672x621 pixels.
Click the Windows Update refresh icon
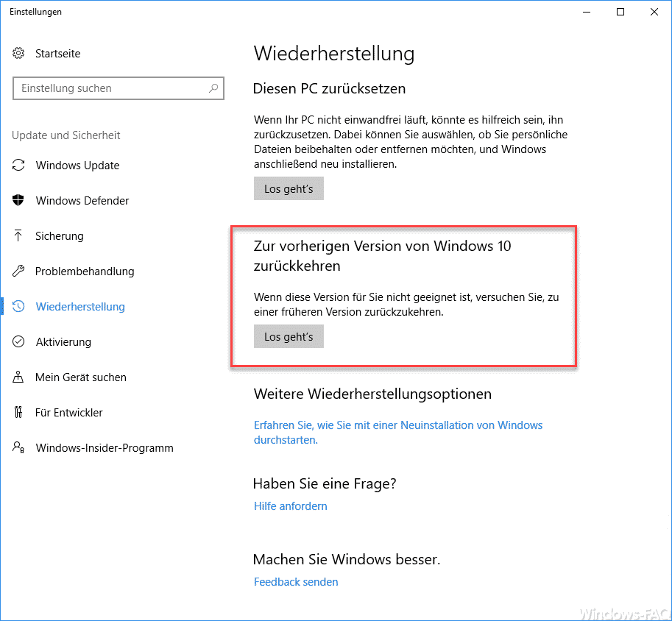pyautogui.click(x=18, y=166)
